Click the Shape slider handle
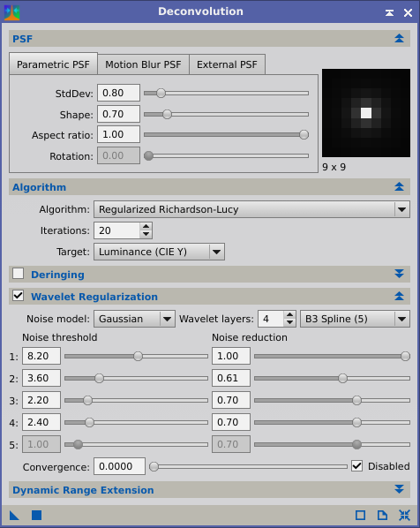This screenshot has height=528, width=420. click(167, 114)
